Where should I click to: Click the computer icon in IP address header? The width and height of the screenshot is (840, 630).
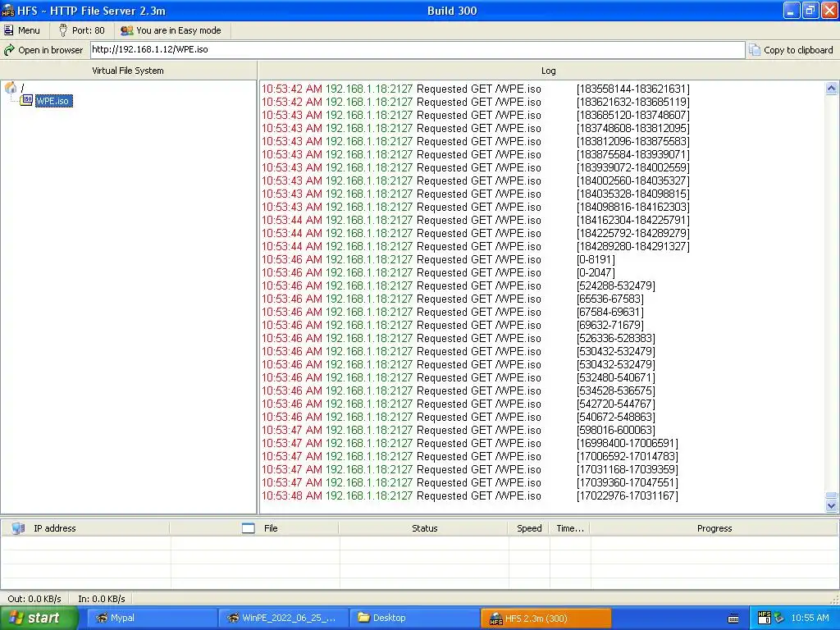pos(18,528)
